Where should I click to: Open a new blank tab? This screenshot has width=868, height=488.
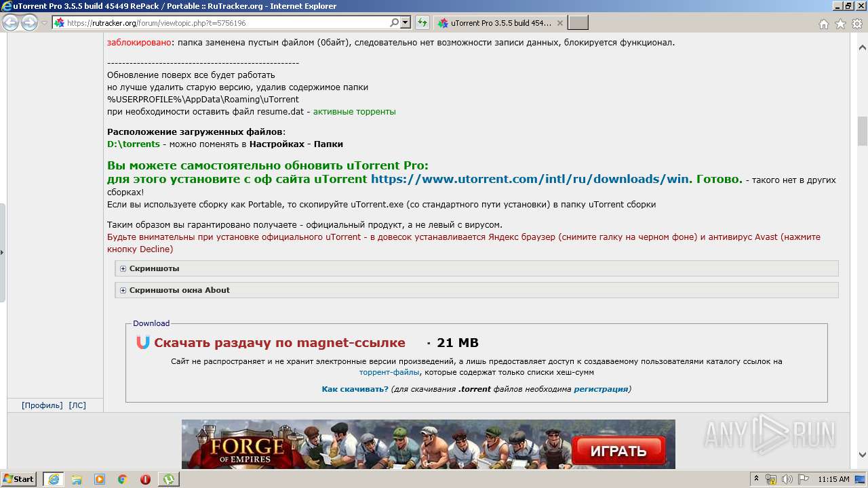coord(578,23)
